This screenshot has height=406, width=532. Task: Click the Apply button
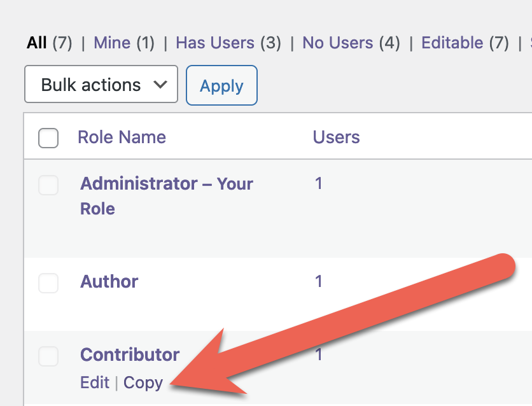(x=221, y=84)
